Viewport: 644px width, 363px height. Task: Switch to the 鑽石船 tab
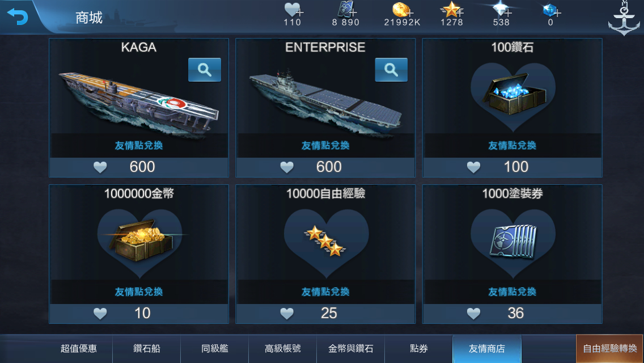click(x=147, y=349)
